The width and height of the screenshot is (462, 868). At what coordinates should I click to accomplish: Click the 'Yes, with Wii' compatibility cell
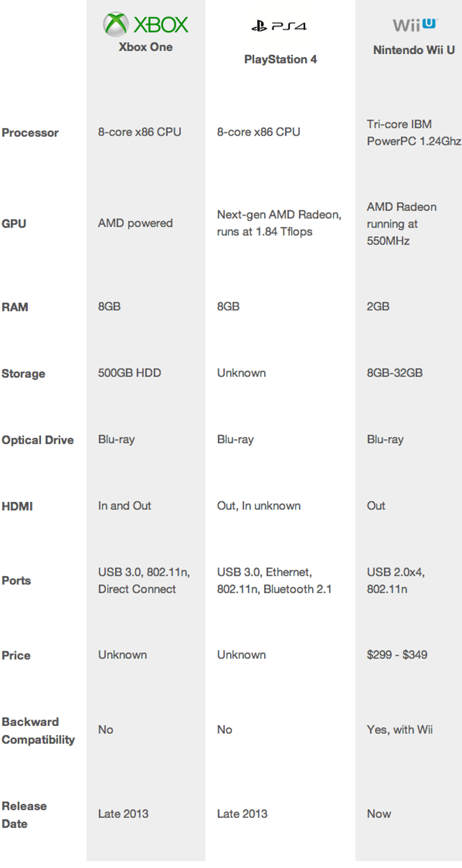click(400, 729)
